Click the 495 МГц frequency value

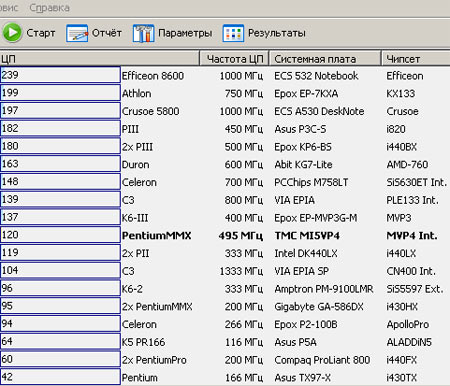(x=241, y=236)
